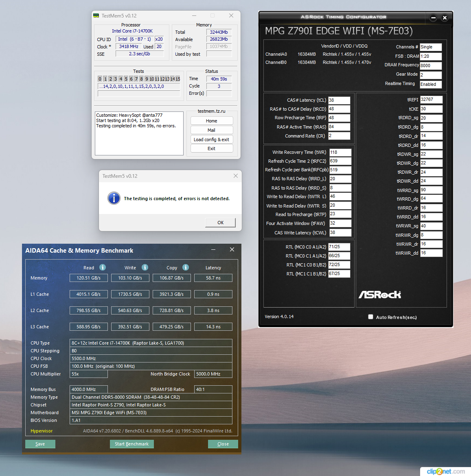This screenshot has width=471, height=476.
Task: Click the tWRRD_sg value field
Action: point(431,190)
